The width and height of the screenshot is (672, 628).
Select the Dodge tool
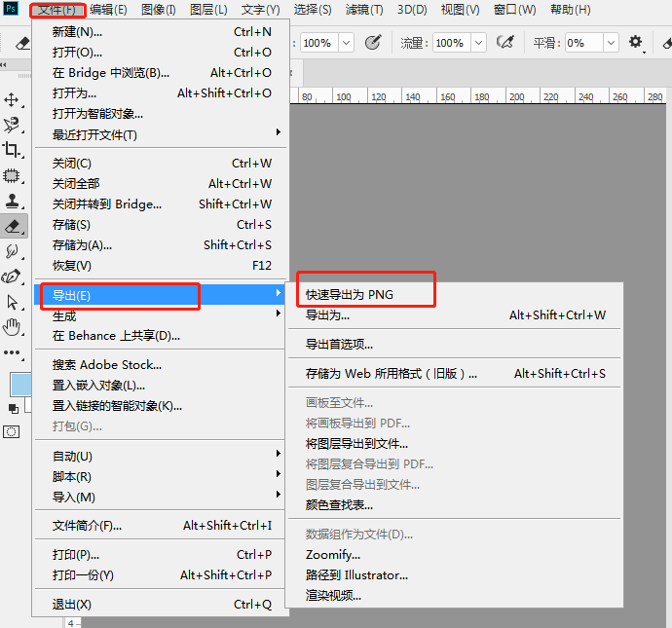(12, 251)
